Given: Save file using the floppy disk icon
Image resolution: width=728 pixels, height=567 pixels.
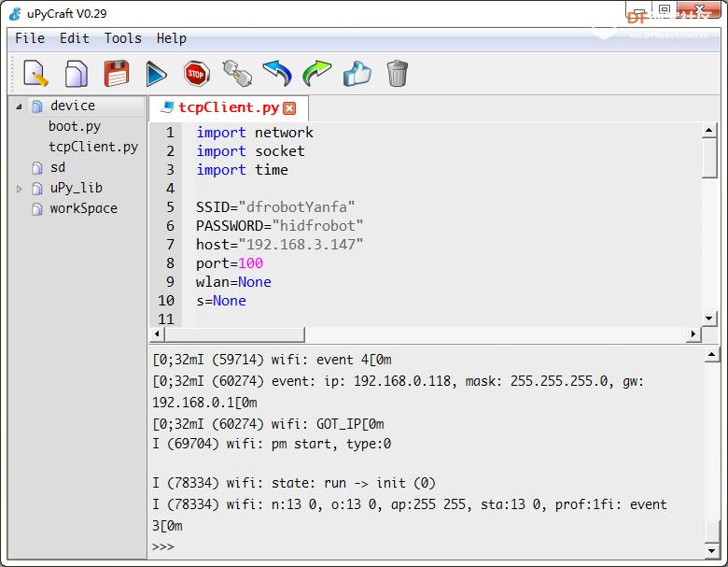Looking at the screenshot, I should pyautogui.click(x=116, y=74).
